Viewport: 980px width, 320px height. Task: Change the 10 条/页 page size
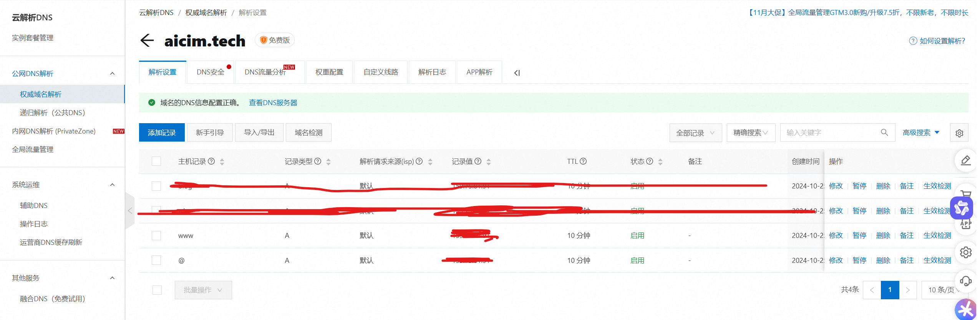[x=944, y=290]
